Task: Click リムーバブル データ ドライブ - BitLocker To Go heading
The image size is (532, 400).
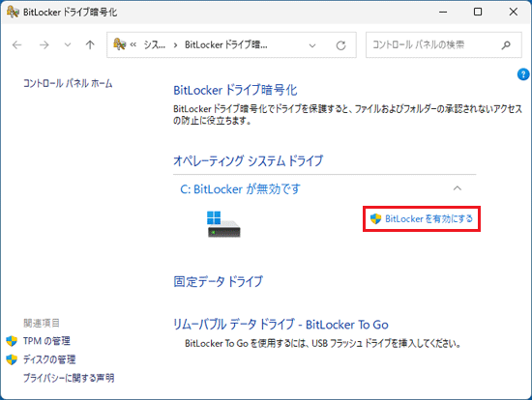Action: (281, 325)
